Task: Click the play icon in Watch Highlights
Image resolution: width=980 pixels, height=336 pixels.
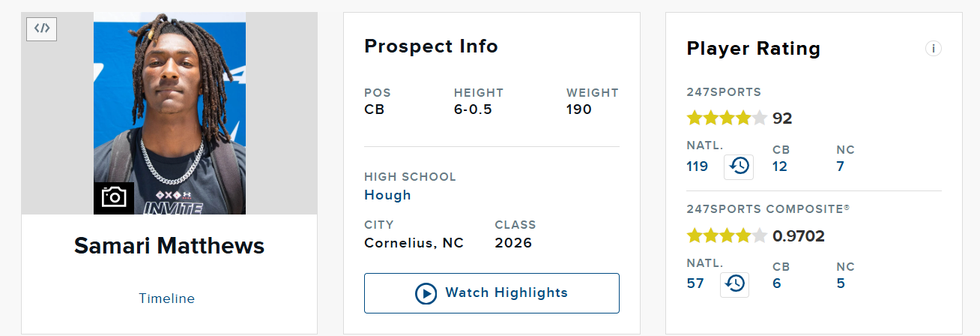Action: pyautogui.click(x=426, y=293)
